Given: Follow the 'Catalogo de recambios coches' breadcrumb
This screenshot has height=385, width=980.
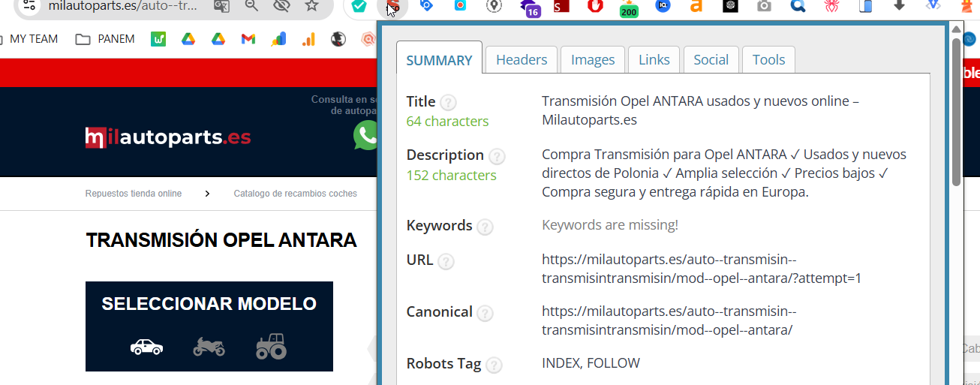Looking at the screenshot, I should (x=295, y=194).
